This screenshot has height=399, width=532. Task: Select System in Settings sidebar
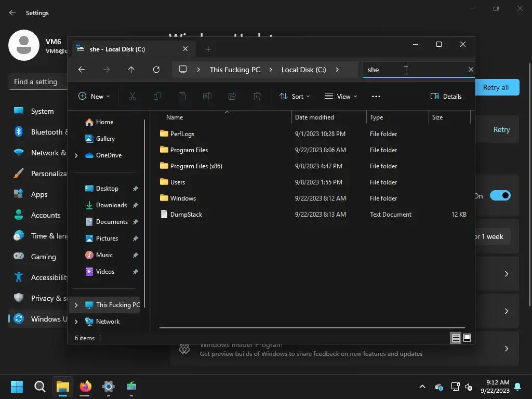[42, 111]
